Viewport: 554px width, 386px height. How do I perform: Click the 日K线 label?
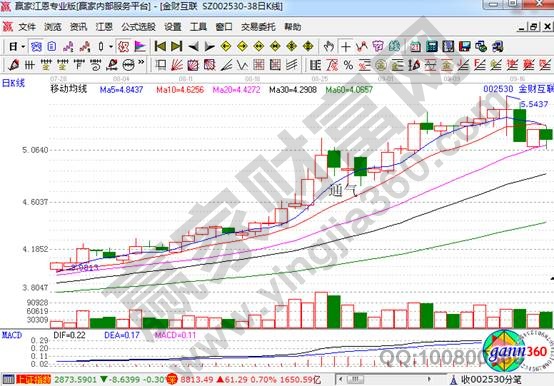pos(13,83)
